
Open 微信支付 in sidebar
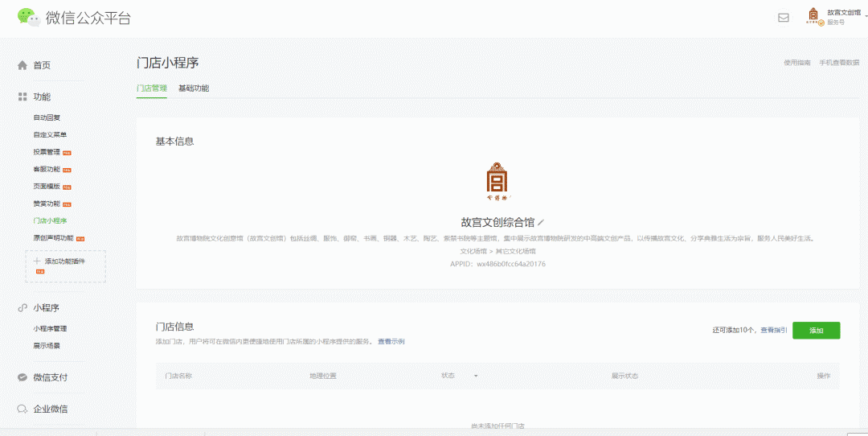[x=51, y=377]
